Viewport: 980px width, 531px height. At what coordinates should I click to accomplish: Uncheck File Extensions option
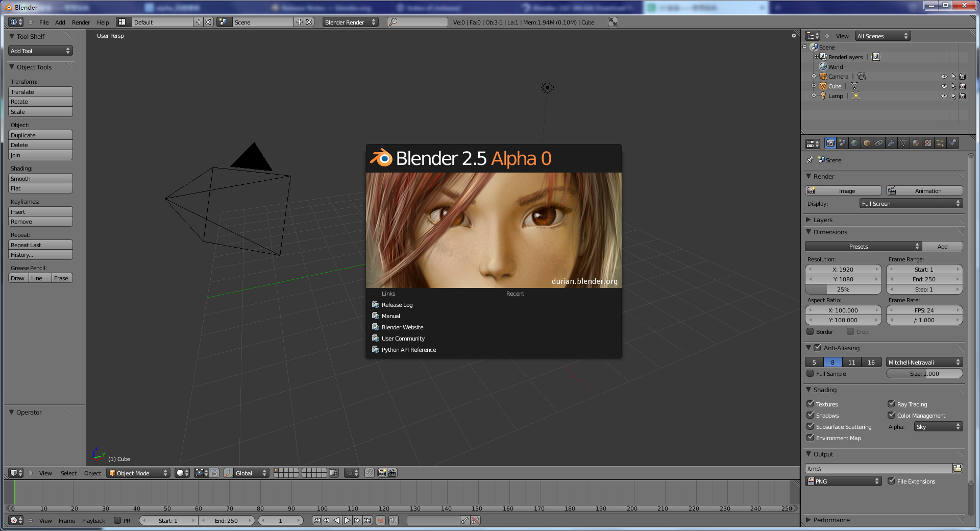[x=891, y=481]
